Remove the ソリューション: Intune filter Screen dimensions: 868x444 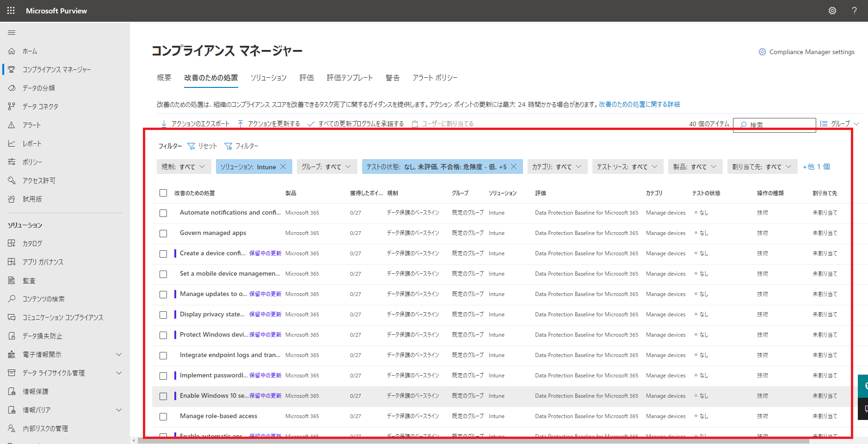tap(283, 166)
